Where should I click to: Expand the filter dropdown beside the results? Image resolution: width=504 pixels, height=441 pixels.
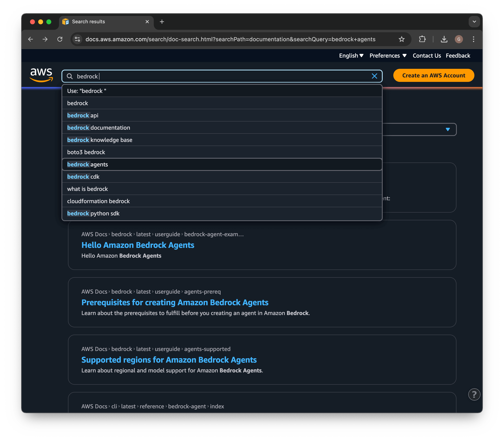tap(447, 129)
